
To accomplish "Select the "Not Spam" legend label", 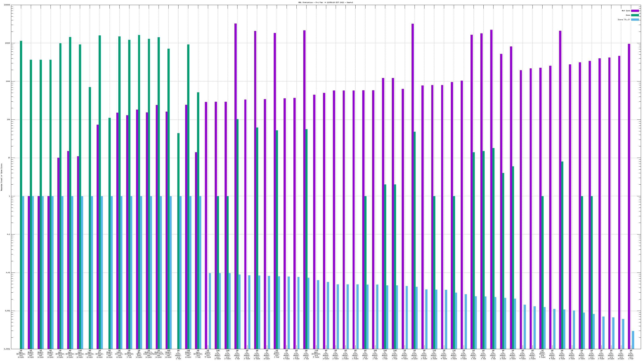I will click(x=626, y=11).
